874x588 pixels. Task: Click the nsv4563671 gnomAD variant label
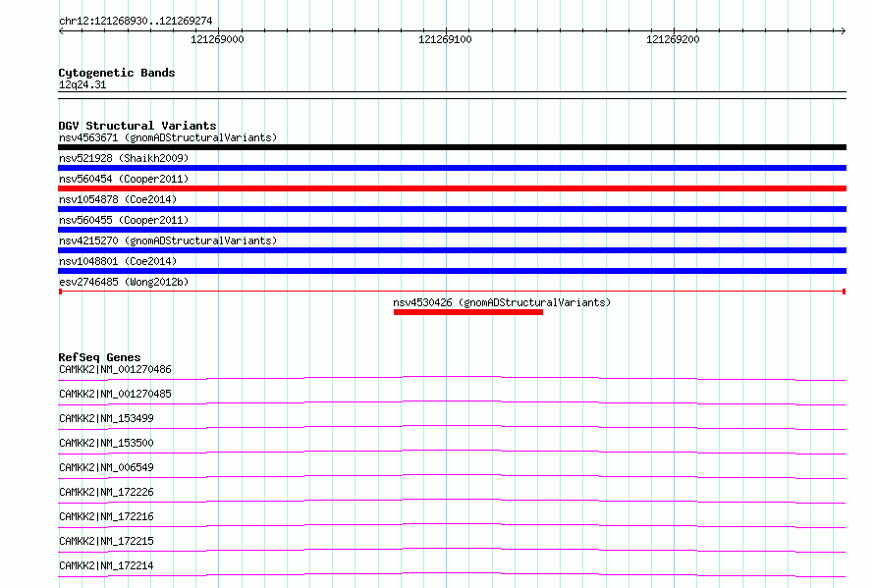168,137
